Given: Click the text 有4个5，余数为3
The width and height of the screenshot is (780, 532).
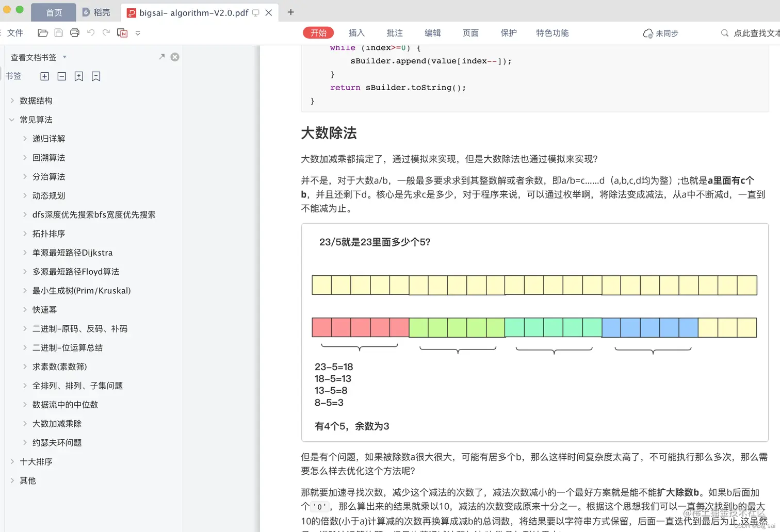Looking at the screenshot, I should click(352, 426).
